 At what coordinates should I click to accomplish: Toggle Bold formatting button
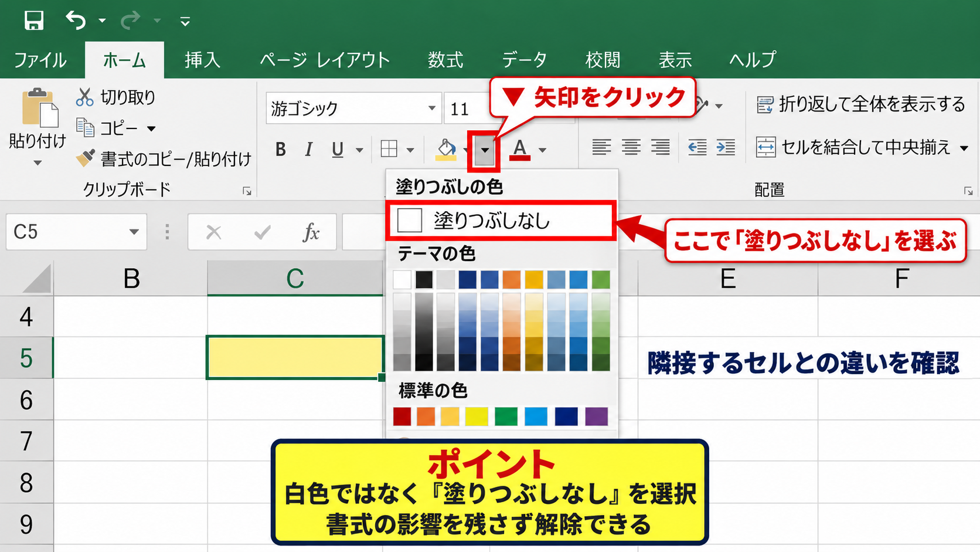tap(281, 150)
